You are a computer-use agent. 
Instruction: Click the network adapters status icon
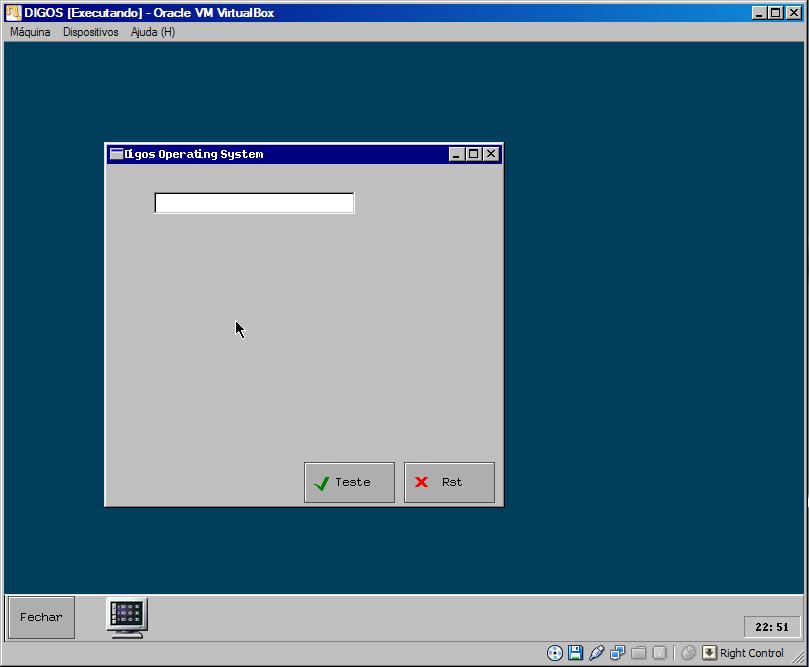click(618, 653)
